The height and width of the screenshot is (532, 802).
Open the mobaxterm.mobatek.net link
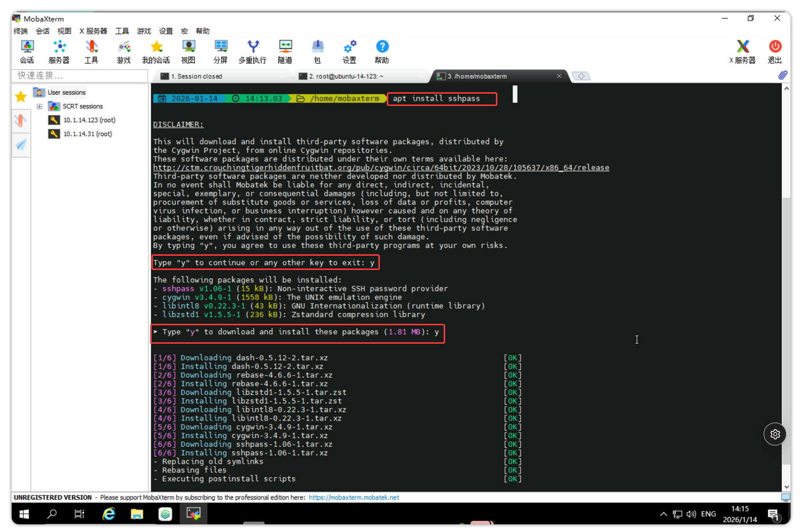tap(354, 497)
